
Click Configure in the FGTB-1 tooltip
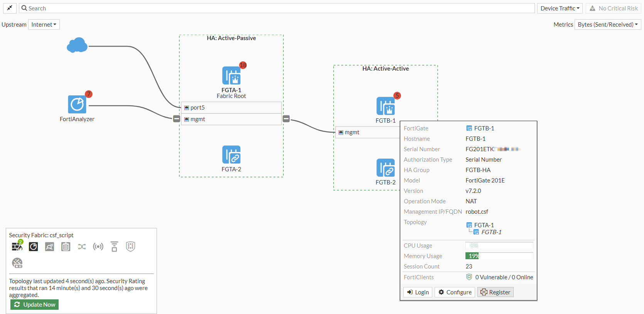pyautogui.click(x=455, y=292)
